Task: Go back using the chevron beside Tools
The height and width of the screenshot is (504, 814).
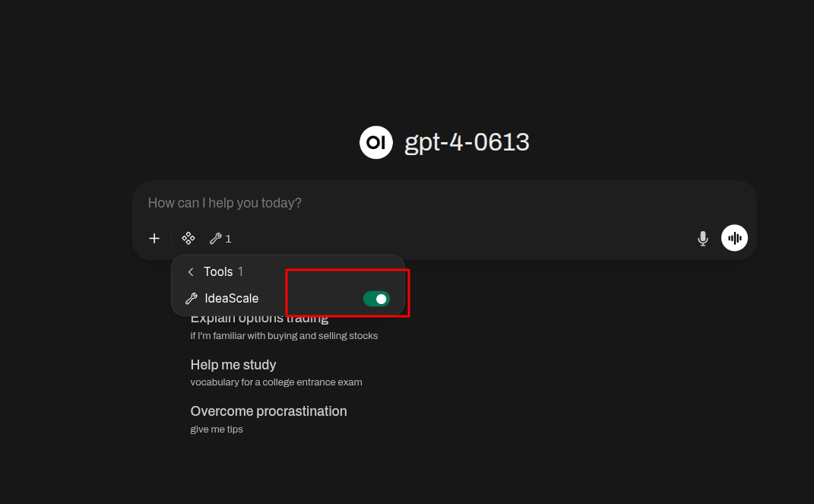Action: [191, 272]
